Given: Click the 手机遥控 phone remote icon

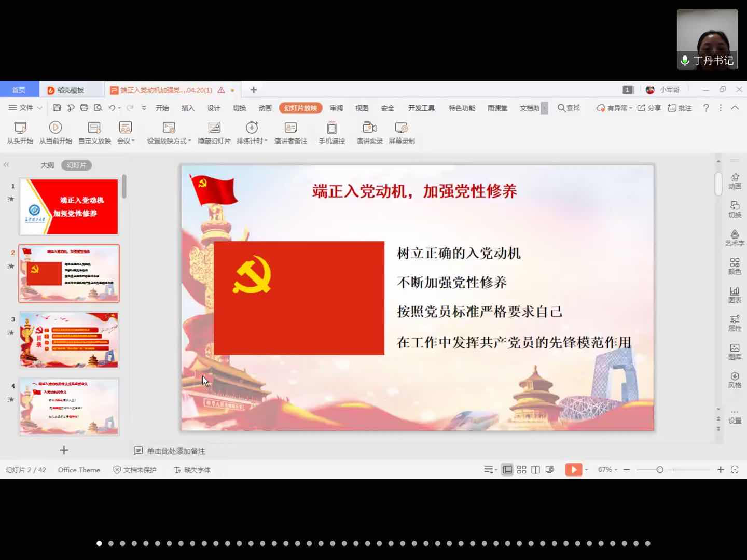Looking at the screenshot, I should click(x=331, y=128).
